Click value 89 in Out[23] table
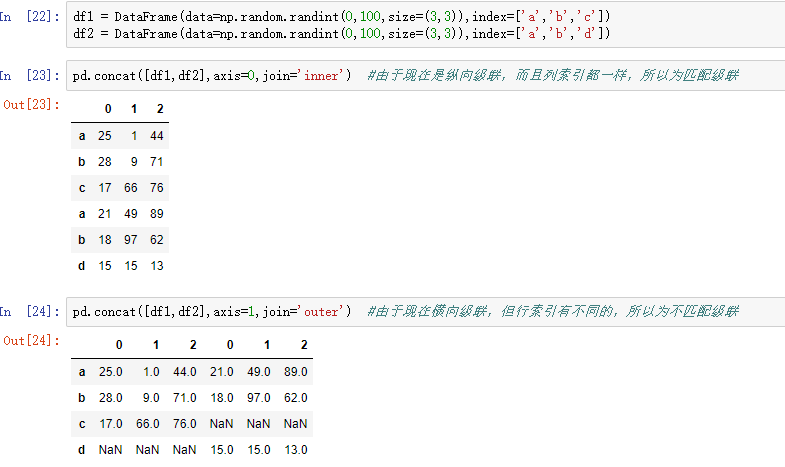 (157, 214)
